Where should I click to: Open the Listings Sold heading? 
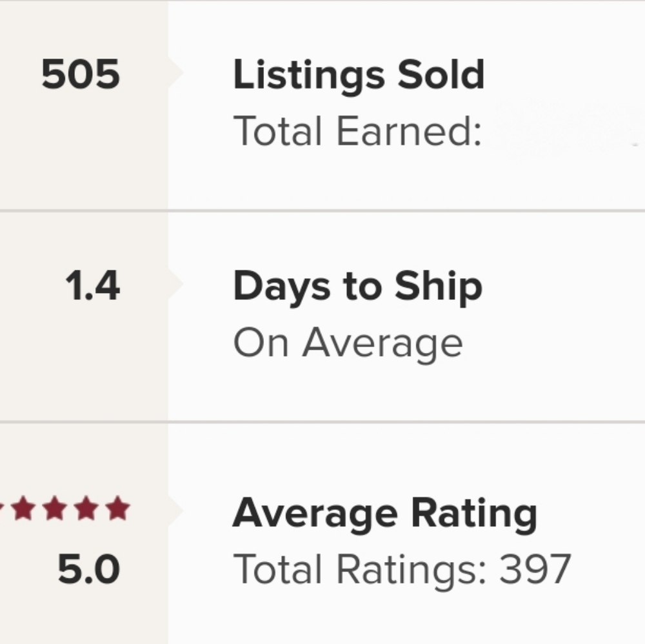pyautogui.click(x=359, y=75)
